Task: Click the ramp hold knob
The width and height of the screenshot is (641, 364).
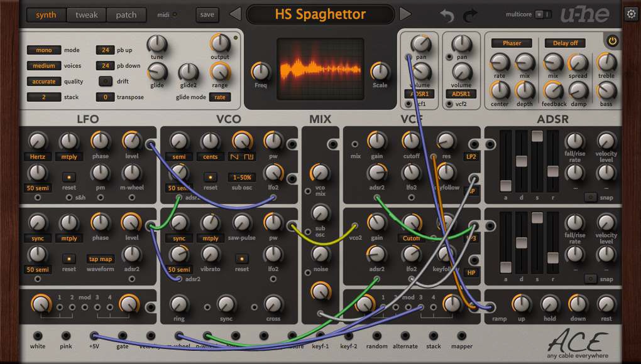Action: [549, 304]
